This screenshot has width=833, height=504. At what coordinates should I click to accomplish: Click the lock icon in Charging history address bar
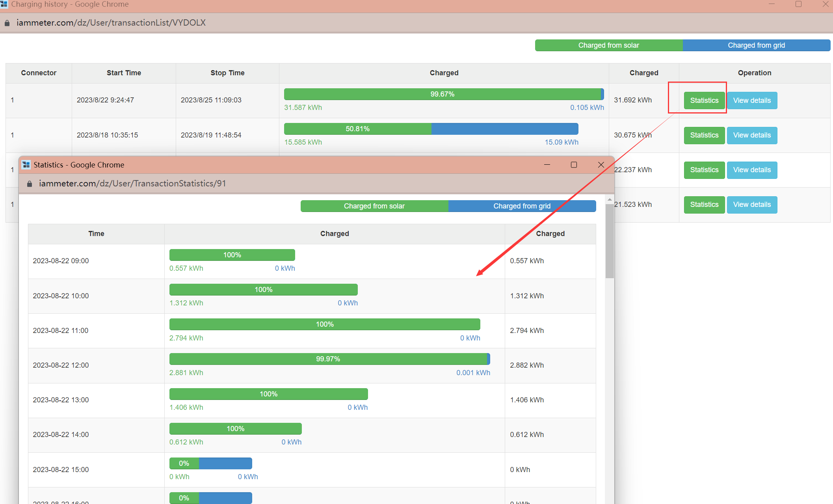pyautogui.click(x=7, y=23)
